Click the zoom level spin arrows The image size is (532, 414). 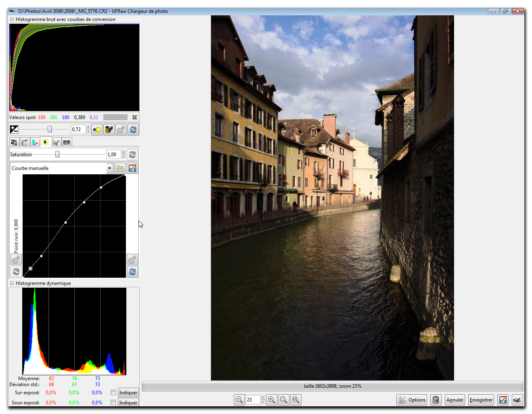263,400
